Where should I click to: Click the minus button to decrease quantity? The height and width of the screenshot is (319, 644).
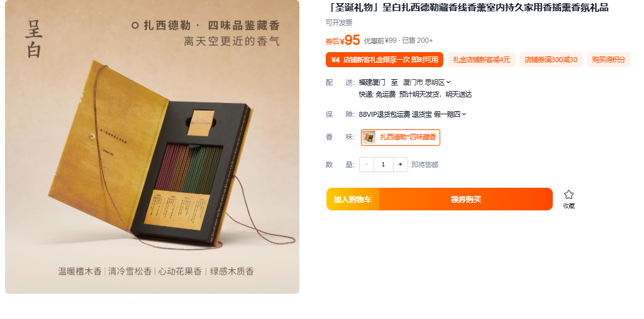click(367, 165)
